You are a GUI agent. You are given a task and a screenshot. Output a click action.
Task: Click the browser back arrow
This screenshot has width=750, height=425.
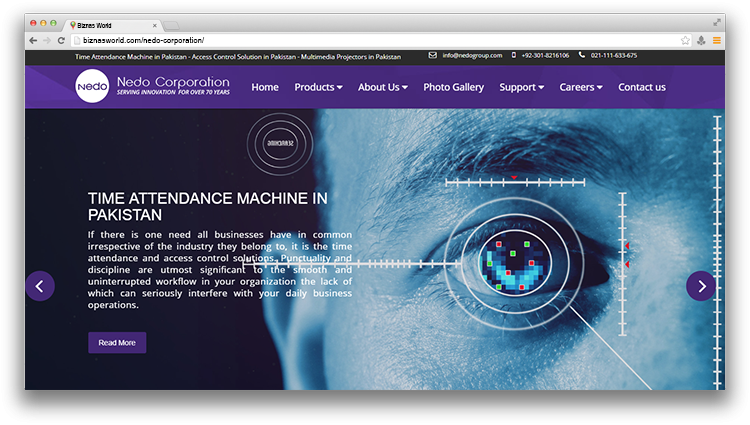click(33, 41)
